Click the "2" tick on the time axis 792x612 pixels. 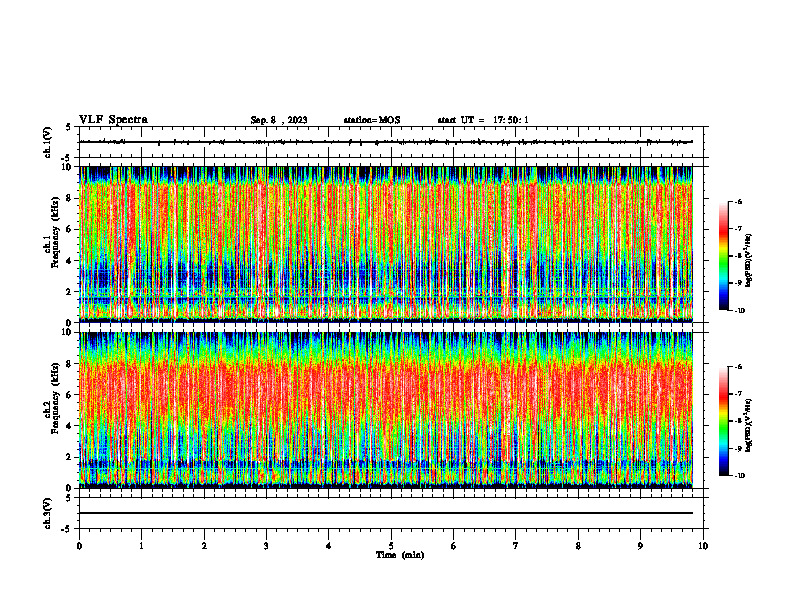click(204, 546)
